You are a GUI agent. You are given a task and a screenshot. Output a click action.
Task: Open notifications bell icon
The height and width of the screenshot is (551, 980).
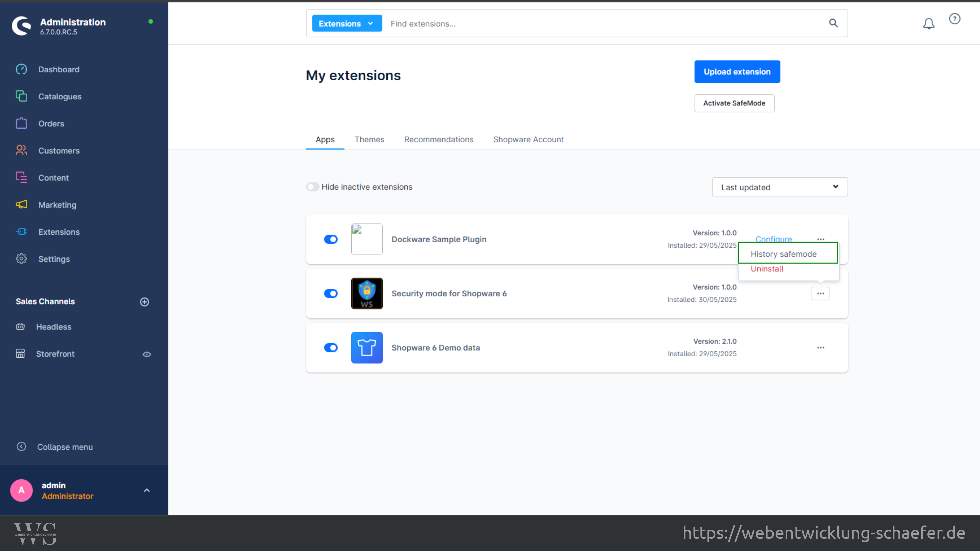(929, 23)
